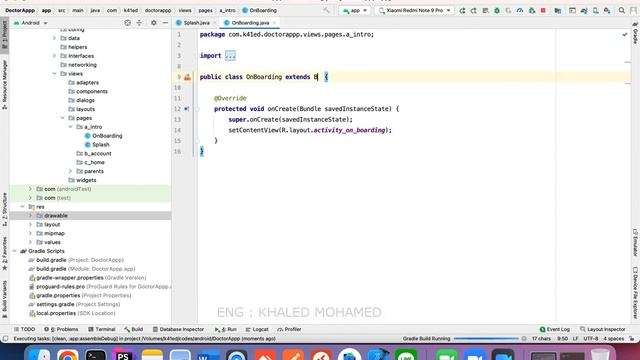Select local.properties file
Viewport: 640px width, 360px height.
pyautogui.click(x=72, y=313)
